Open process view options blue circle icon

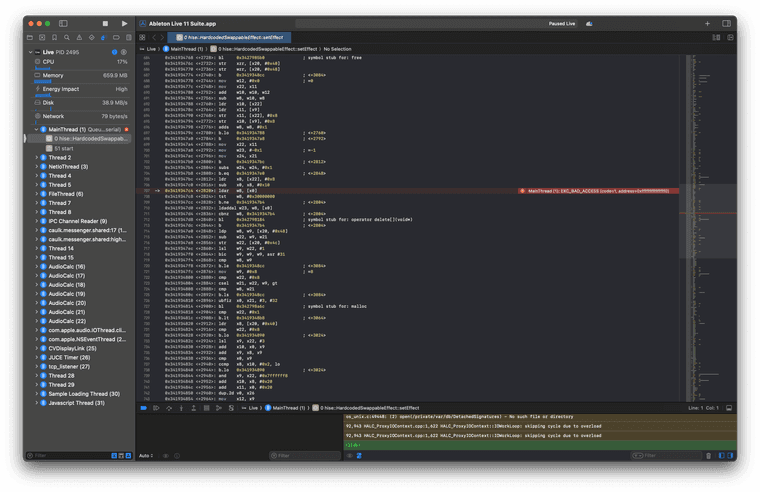pyautogui.click(x=114, y=52)
